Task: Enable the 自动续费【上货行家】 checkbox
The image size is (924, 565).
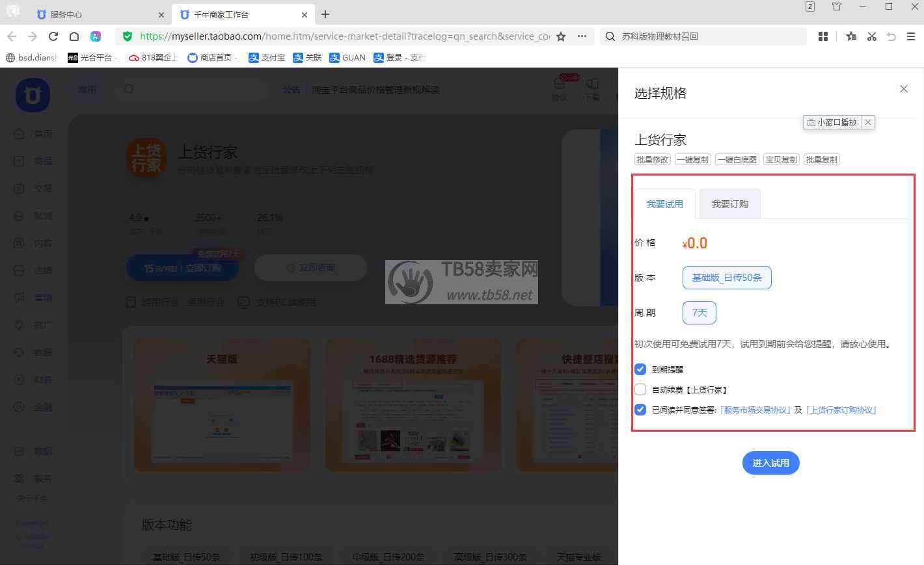Action: [x=640, y=389]
